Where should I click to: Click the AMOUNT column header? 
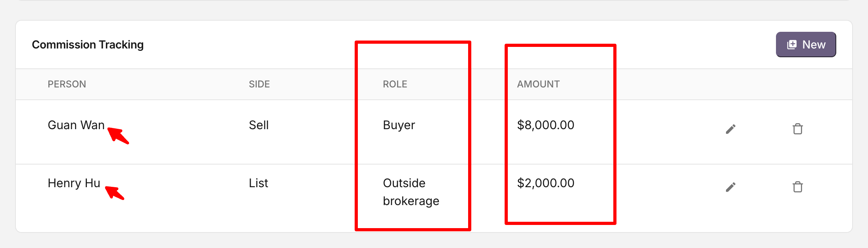pyautogui.click(x=538, y=84)
